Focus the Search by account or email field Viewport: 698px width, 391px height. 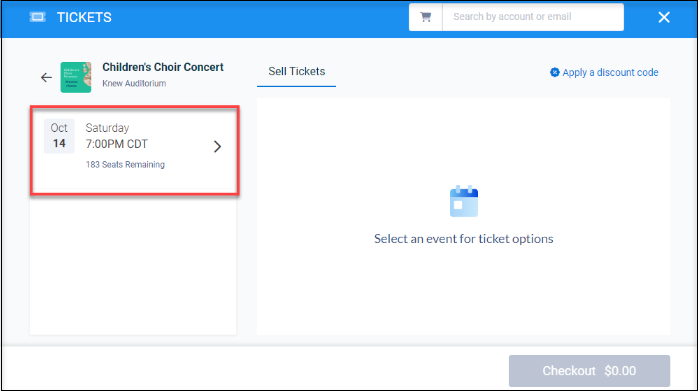point(533,17)
